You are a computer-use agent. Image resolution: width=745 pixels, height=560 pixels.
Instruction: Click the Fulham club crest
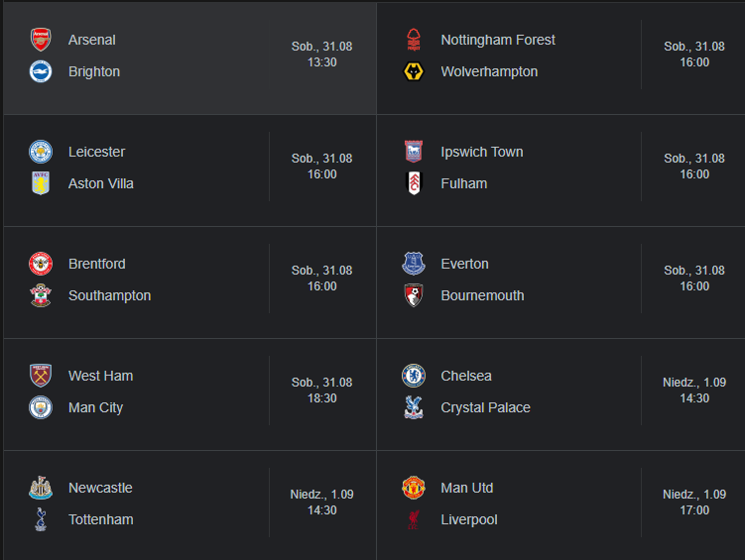[414, 183]
